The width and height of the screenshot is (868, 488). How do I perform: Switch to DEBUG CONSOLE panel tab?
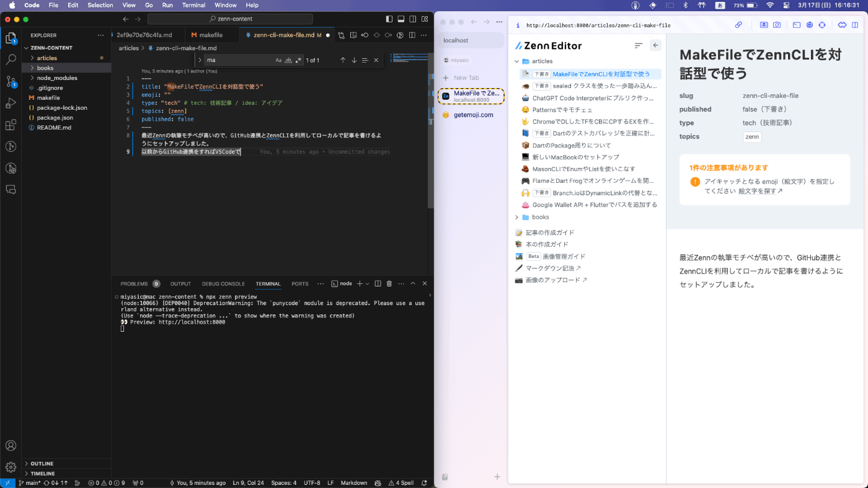223,283
